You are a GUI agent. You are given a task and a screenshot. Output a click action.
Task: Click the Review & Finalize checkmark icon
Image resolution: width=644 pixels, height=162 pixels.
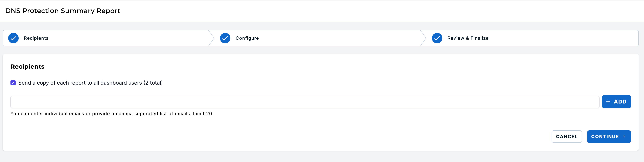pos(437,38)
